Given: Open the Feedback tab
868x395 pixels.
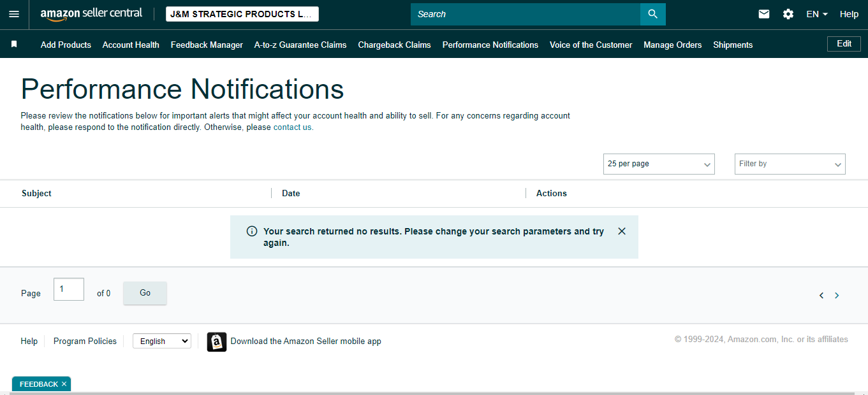Looking at the screenshot, I should [38, 384].
